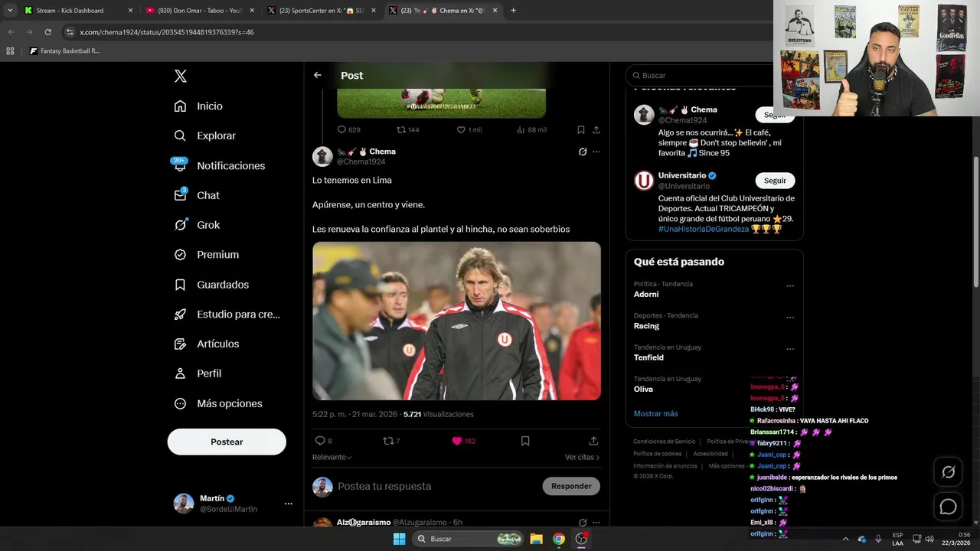Click Ver citas link

582,457
